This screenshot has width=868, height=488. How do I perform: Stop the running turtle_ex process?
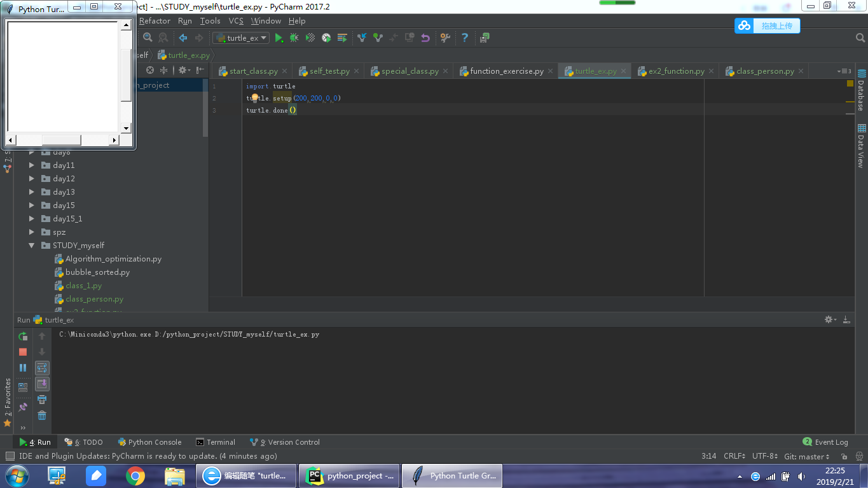point(23,352)
